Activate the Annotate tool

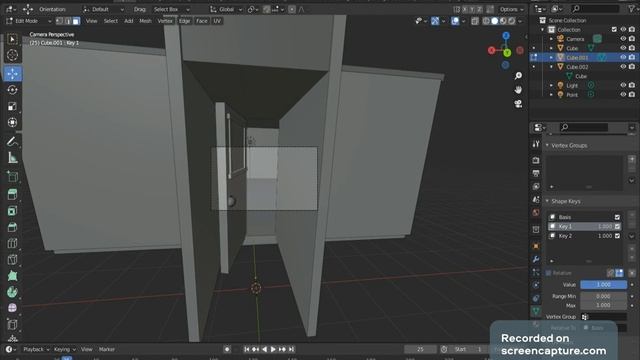pos(12,142)
